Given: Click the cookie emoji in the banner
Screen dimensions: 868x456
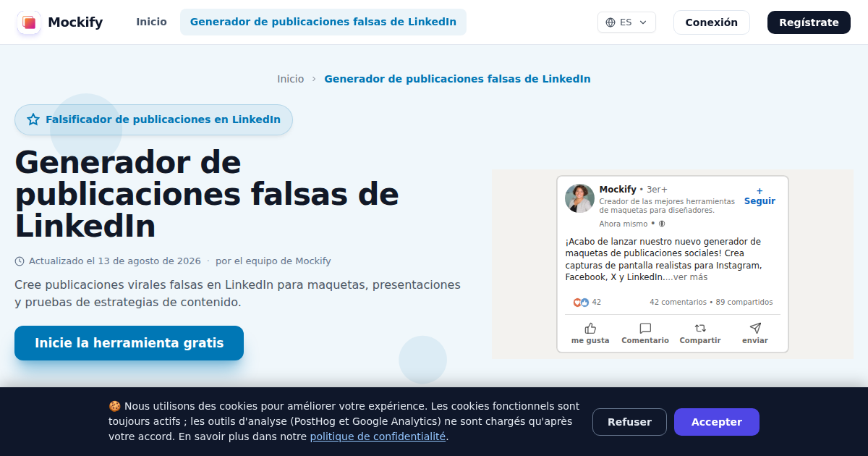Looking at the screenshot, I should pos(114,406).
